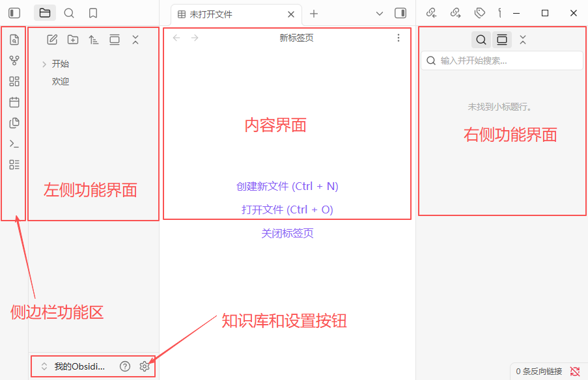Open the command palette ribbon icon
Screen dimensions: 588x380
[14, 144]
